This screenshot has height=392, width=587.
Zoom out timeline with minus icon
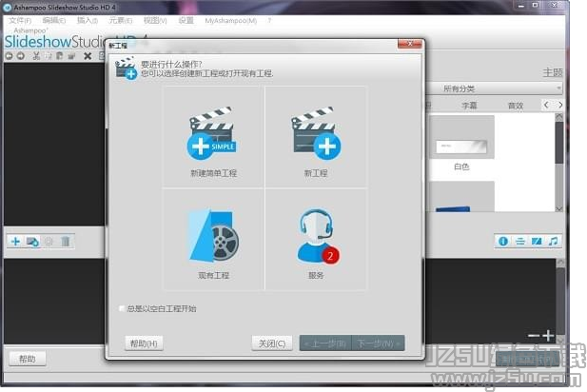point(534,336)
